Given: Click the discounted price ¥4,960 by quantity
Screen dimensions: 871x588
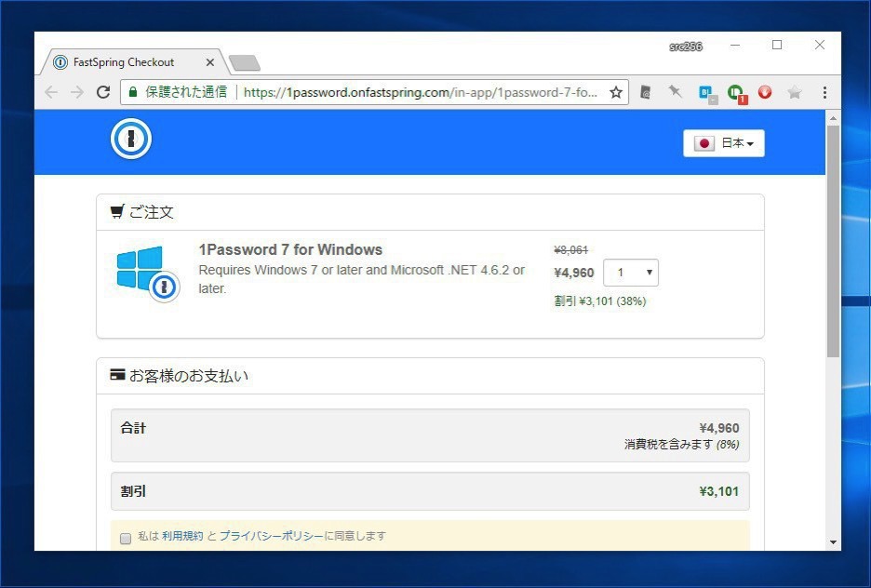Looking at the screenshot, I should pos(574,273).
